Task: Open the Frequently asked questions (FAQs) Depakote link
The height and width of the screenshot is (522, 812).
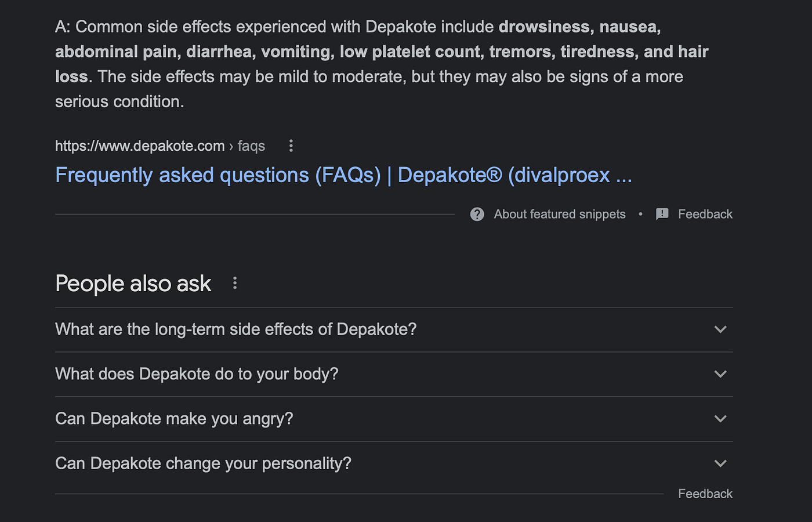Action: (x=343, y=175)
